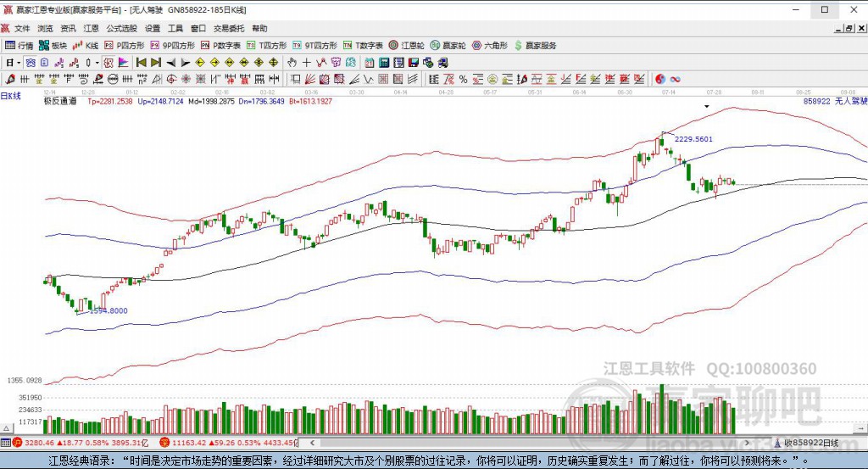Click the 日K线 label
Screen dimensions: 868x469
(x=10, y=96)
